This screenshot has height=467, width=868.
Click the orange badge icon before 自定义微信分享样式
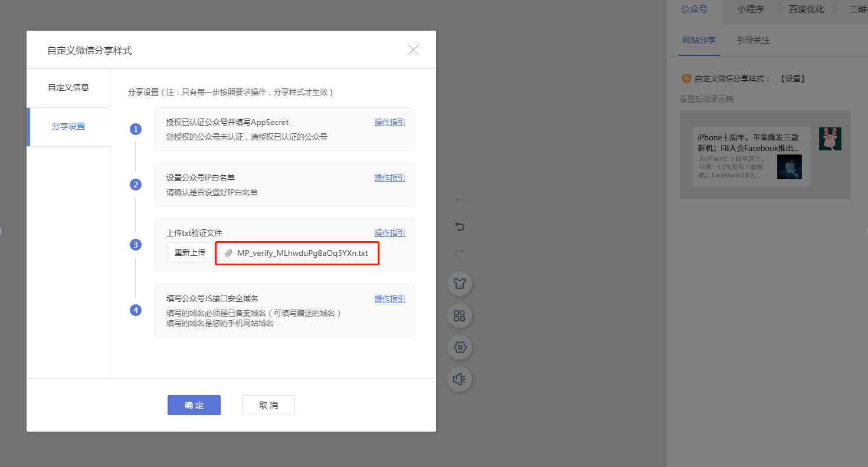tap(686, 78)
